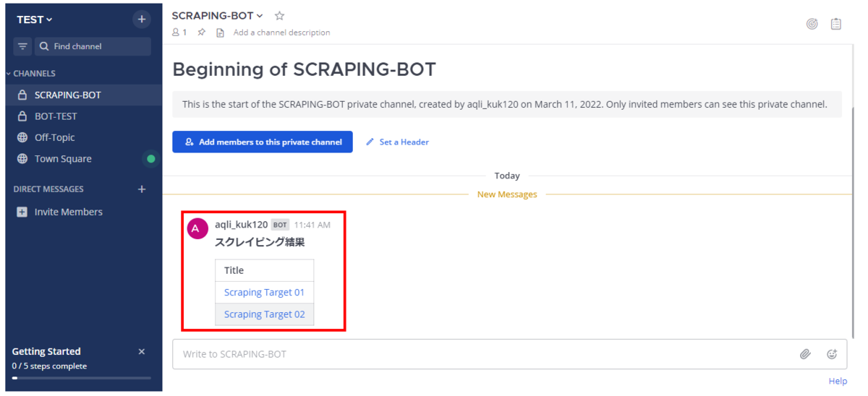Click Set a Header link

[397, 142]
